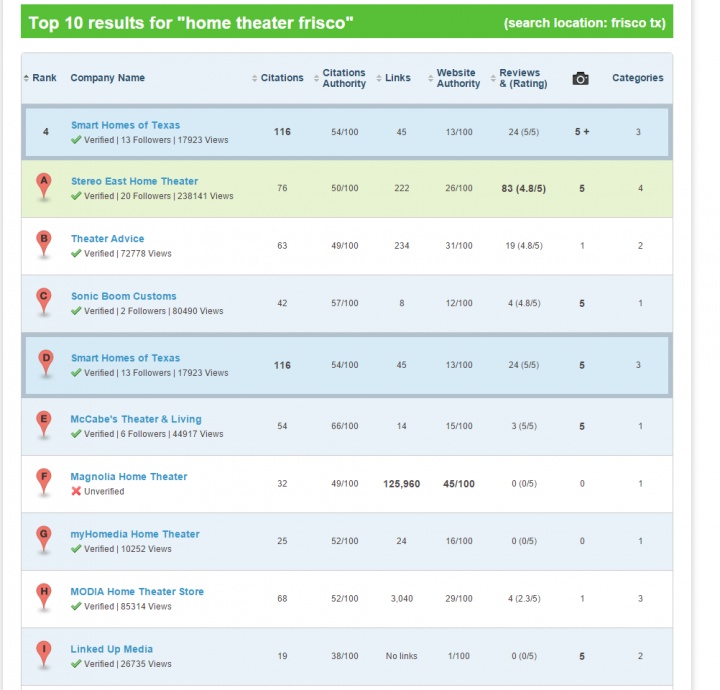Click map pin F for Magnolia Home Theater
This screenshot has width=720, height=690.
tap(44, 482)
